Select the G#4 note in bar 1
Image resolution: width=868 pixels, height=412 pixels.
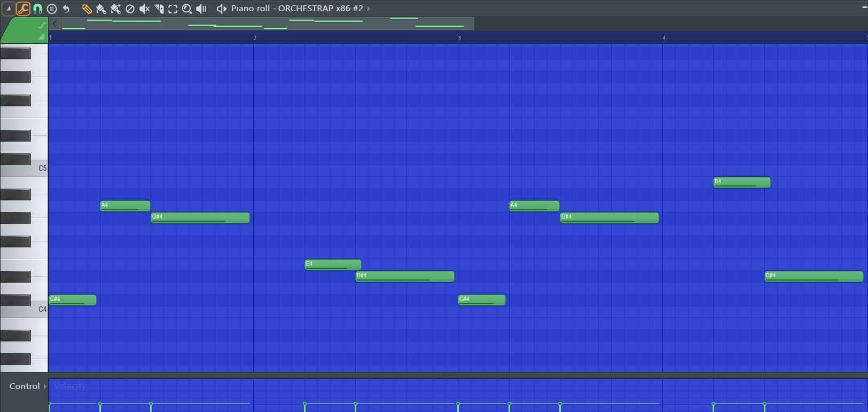(x=200, y=217)
